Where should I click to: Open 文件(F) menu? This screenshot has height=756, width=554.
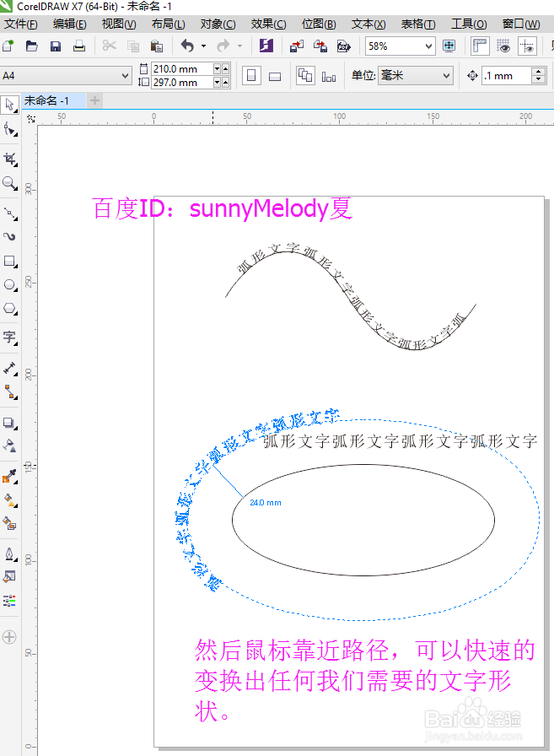click(21, 24)
